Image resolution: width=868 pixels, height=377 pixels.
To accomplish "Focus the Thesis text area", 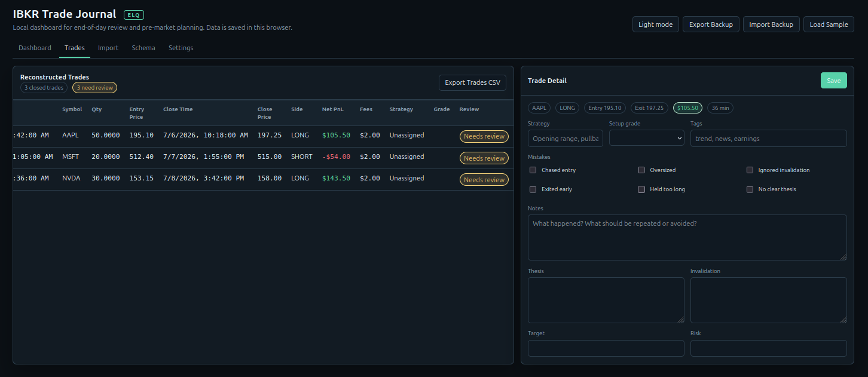I will coord(606,300).
